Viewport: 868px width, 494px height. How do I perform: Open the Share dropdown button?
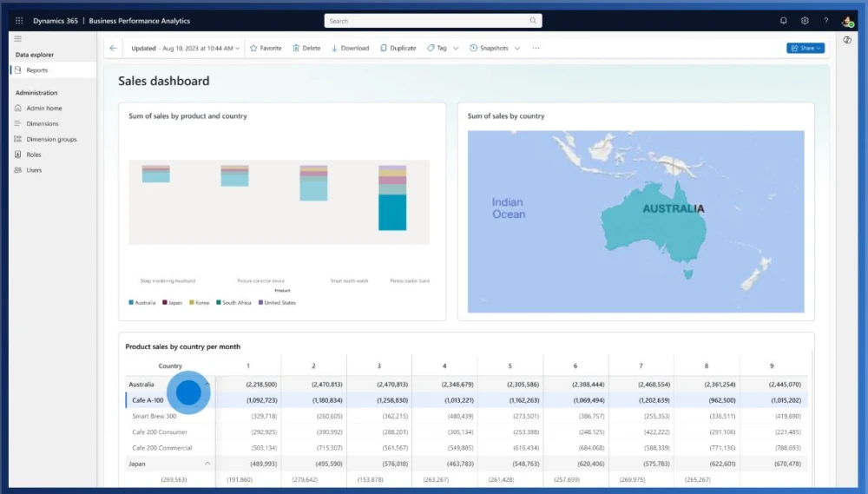[x=806, y=48]
